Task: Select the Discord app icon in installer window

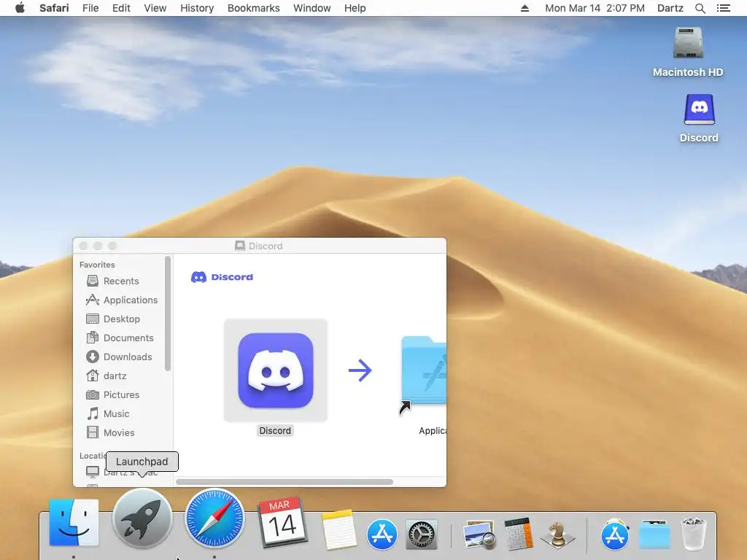Action: click(275, 370)
